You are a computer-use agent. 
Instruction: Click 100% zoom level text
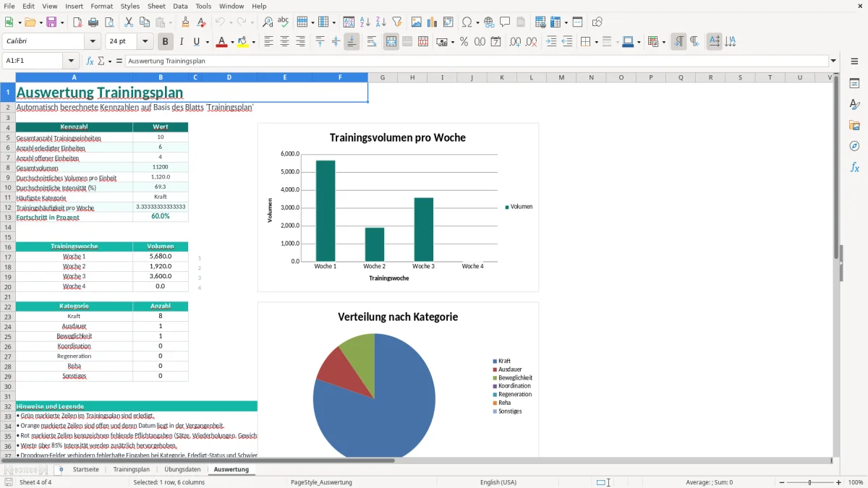click(x=856, y=482)
